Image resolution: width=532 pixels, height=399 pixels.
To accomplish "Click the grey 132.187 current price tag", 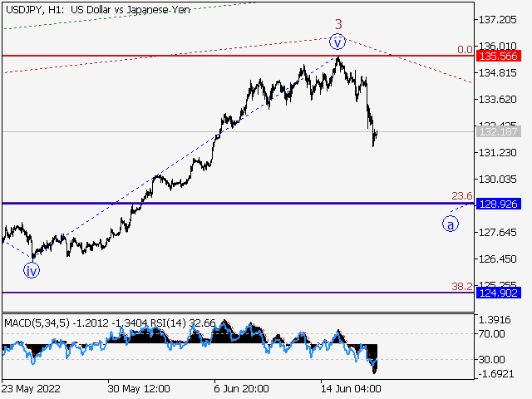I will (499, 131).
